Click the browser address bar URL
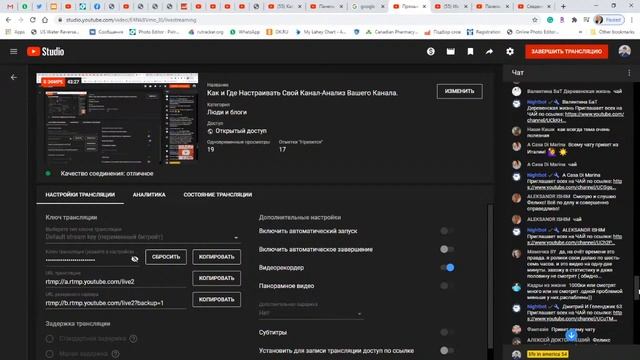This screenshot has width=640, height=360. point(131,20)
